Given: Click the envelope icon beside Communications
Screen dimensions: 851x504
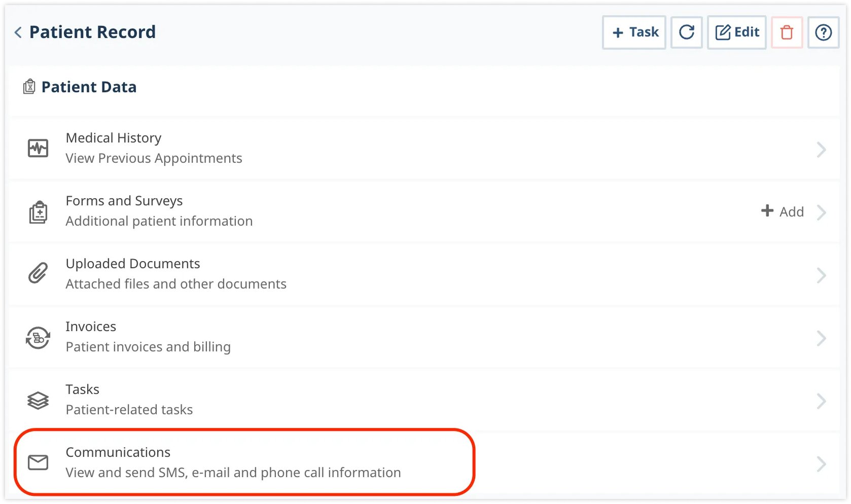Looking at the screenshot, I should [x=38, y=462].
